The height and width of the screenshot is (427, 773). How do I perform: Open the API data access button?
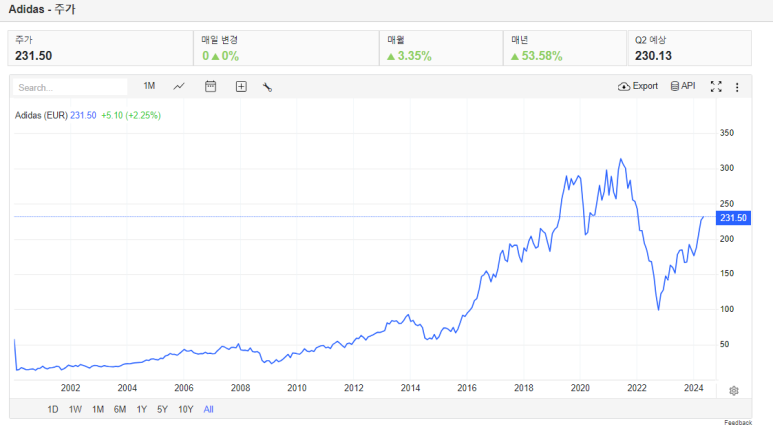tap(683, 86)
